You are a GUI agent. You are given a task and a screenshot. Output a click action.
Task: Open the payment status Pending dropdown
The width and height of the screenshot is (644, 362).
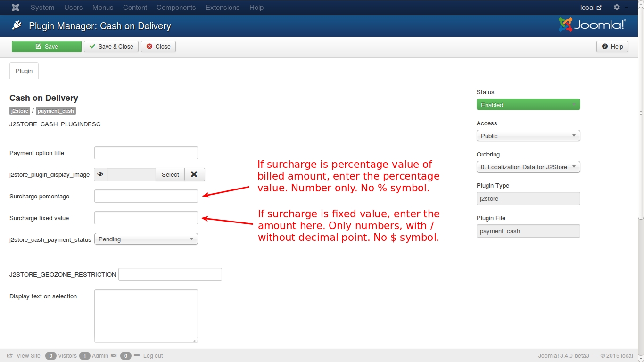tap(146, 239)
